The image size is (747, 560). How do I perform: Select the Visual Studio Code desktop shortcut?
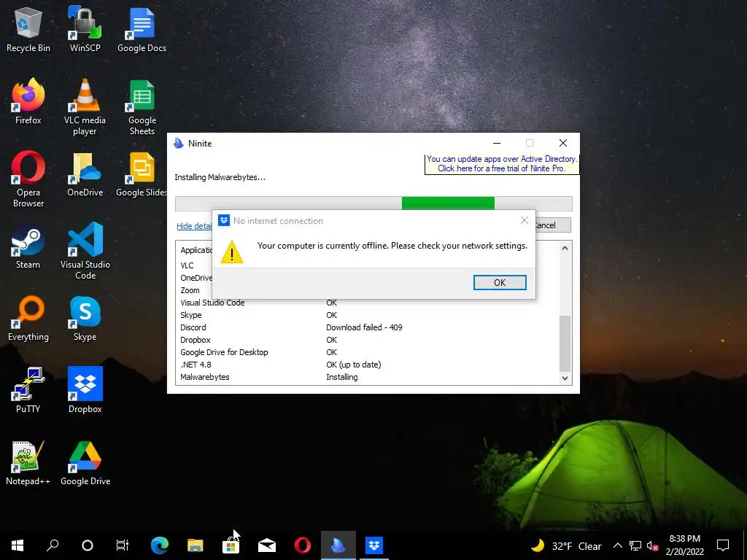(85, 252)
